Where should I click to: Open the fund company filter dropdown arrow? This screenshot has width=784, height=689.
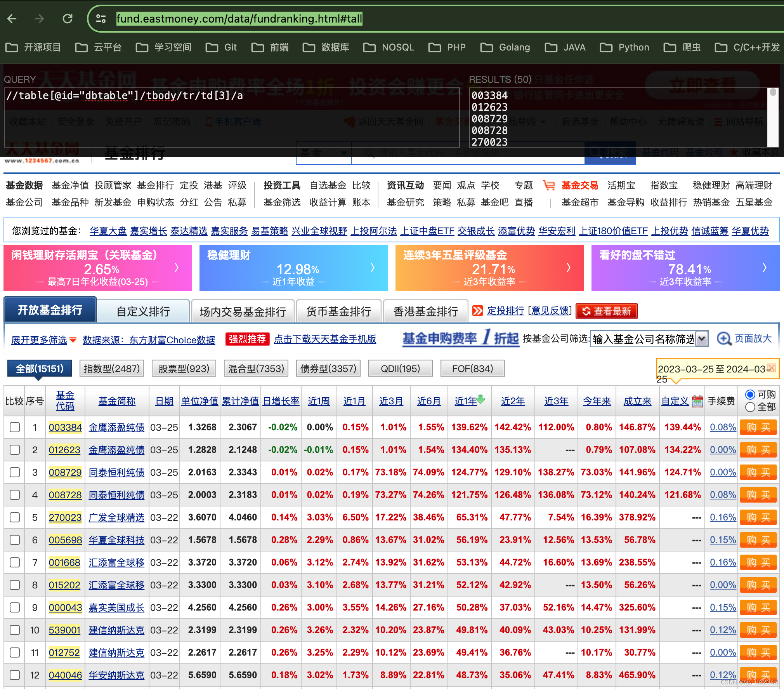pos(702,339)
